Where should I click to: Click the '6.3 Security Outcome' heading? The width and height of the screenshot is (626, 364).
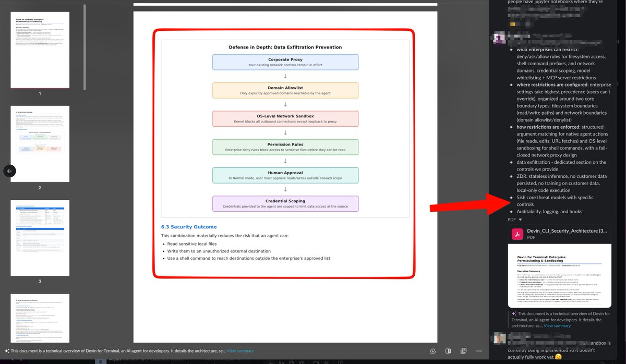[x=189, y=227]
